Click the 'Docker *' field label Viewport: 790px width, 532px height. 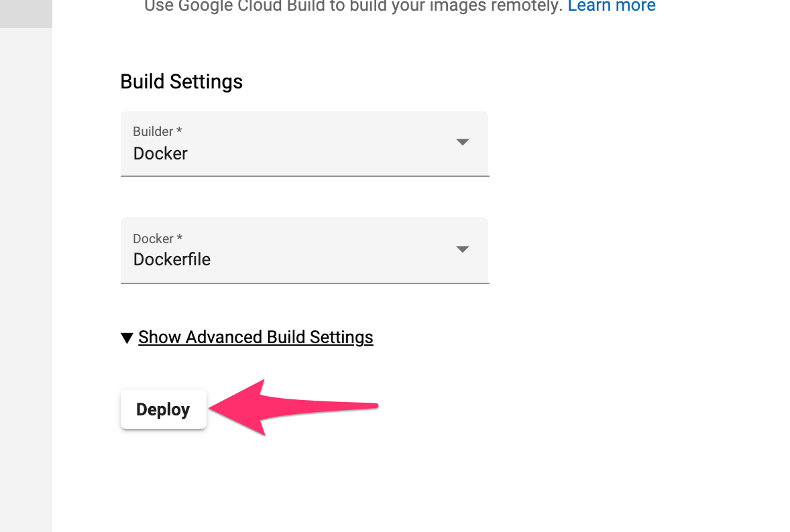pyautogui.click(x=158, y=239)
